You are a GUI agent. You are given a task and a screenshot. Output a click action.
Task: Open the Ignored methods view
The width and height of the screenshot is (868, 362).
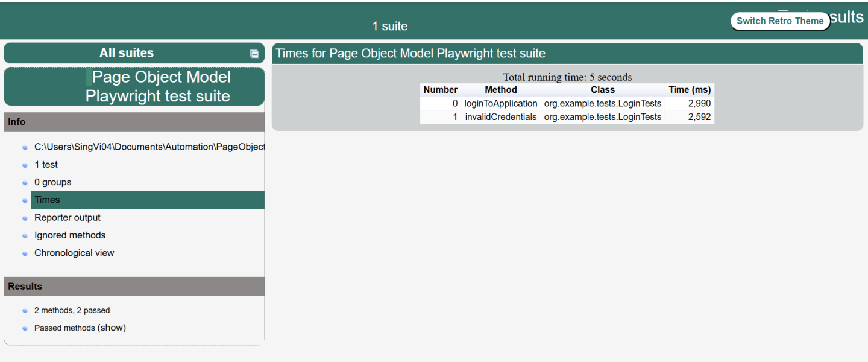coord(70,235)
